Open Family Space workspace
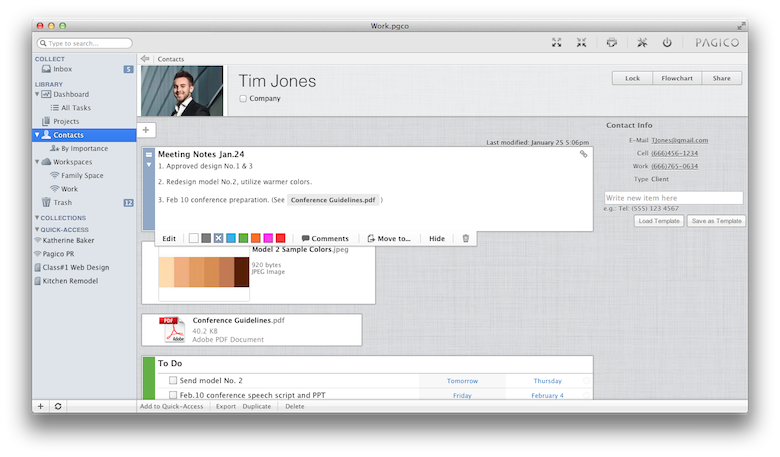 (84, 176)
